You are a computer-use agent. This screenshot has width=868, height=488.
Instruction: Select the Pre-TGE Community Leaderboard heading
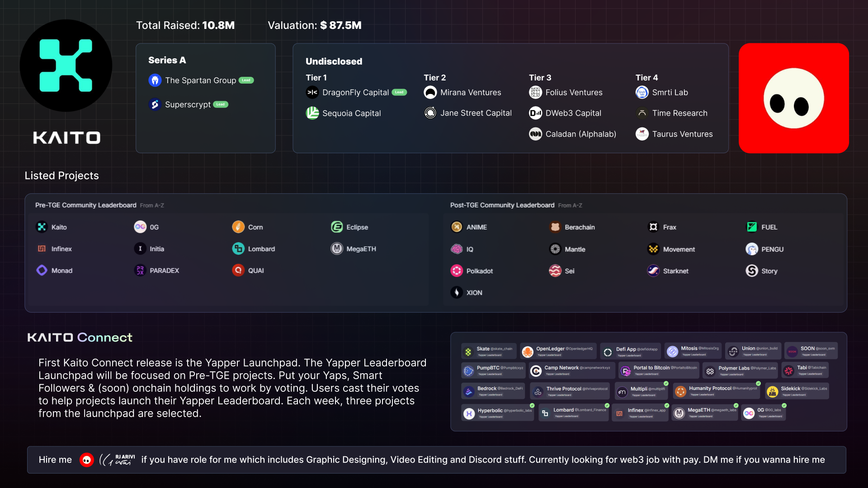[86, 205]
